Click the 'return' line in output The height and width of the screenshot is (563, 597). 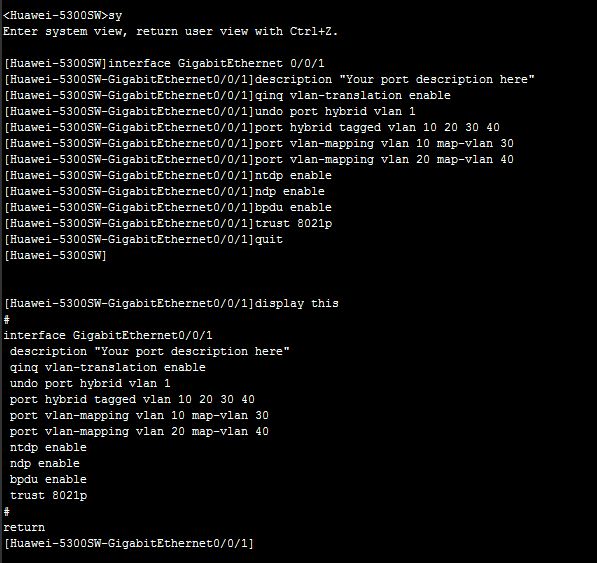point(24,527)
